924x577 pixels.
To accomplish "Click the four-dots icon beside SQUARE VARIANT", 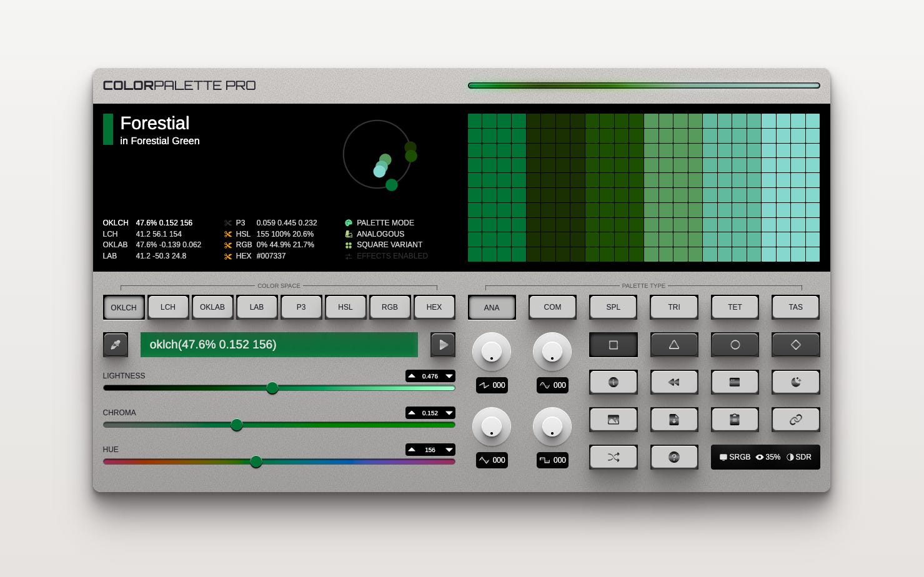I will [x=349, y=245].
